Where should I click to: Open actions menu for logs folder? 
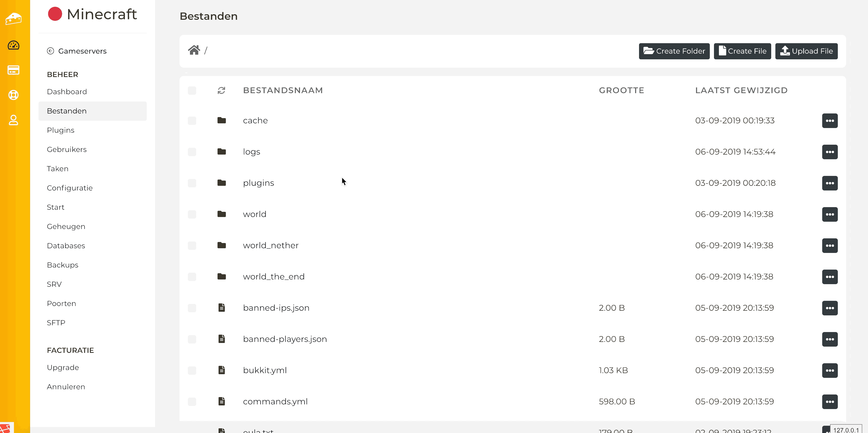(829, 152)
